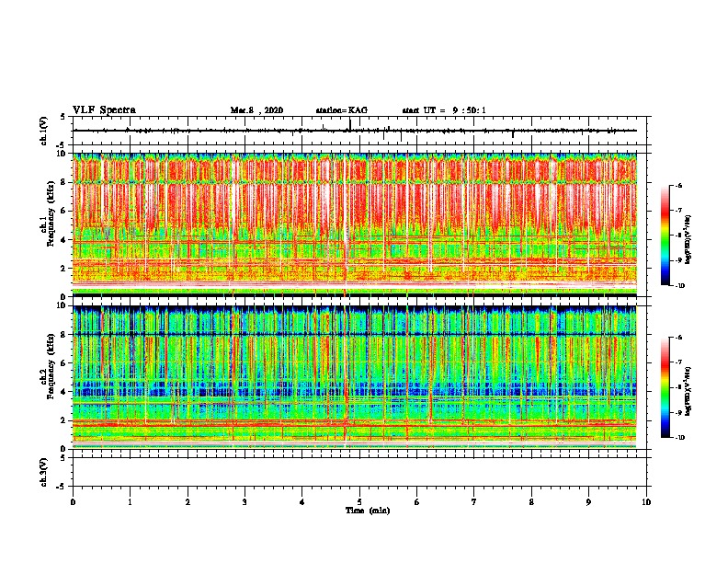Click the "-9" value on ch.2 color bar
The width and height of the screenshot is (728, 563).
[677, 412]
